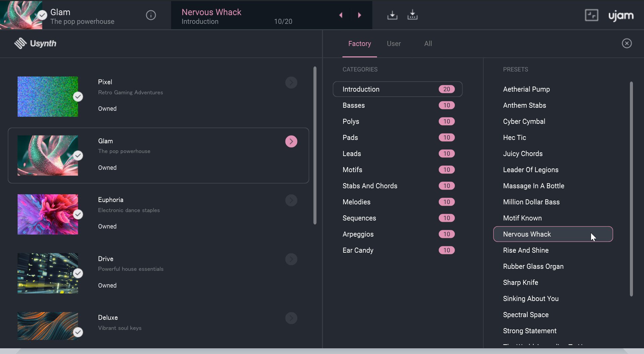Select the Melodies category
The width and height of the screenshot is (644, 354).
coord(397,202)
